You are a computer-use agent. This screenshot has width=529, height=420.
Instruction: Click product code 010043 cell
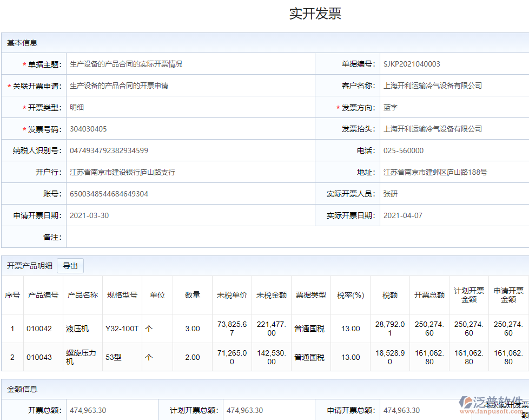pos(39,357)
